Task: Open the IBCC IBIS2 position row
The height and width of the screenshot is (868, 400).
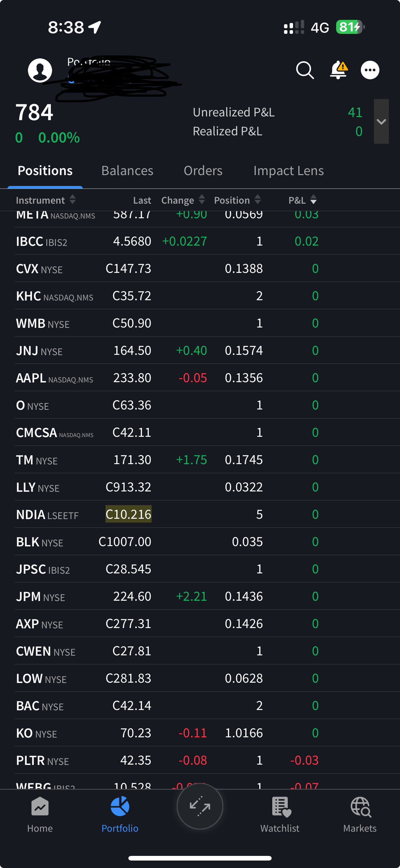Action: click(x=200, y=241)
